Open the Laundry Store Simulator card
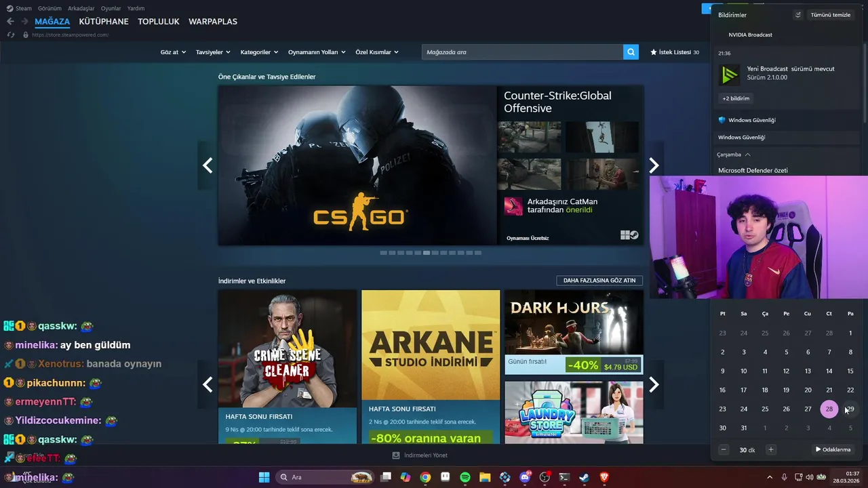The width and height of the screenshot is (868, 488). 574,413
